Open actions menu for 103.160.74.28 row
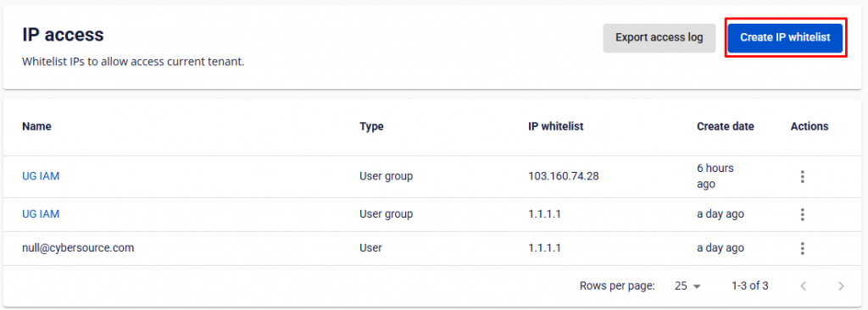Viewport: 868px width, 310px height. click(802, 176)
